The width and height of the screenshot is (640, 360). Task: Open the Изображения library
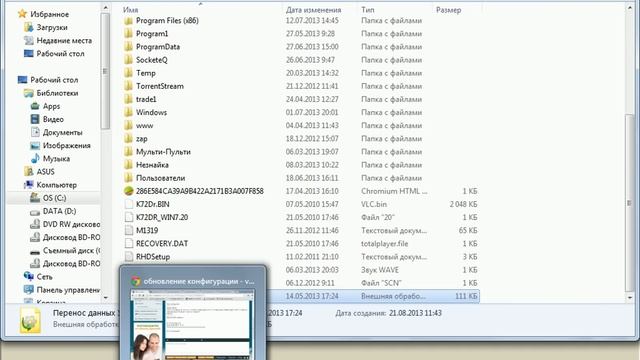(67, 145)
